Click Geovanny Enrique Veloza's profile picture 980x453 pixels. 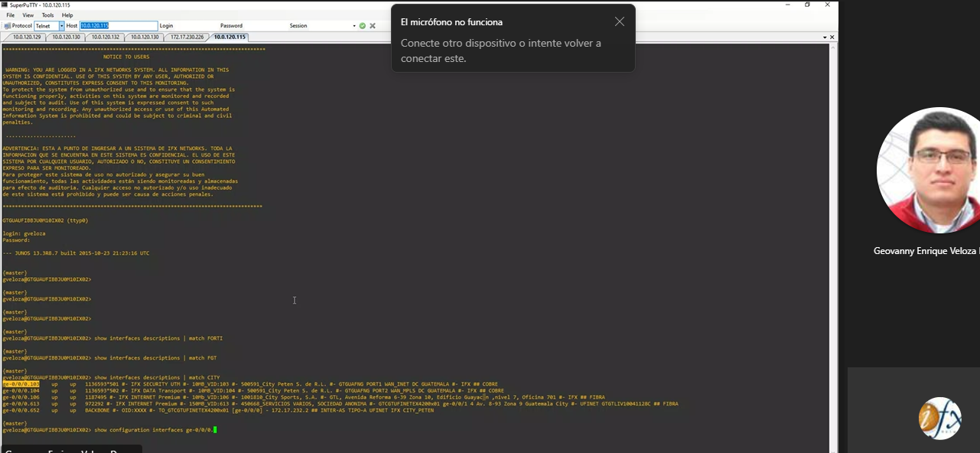[x=929, y=171]
